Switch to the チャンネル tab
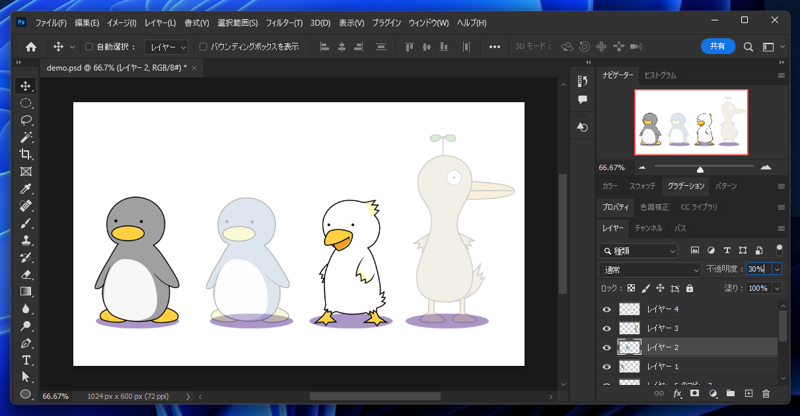The image size is (800, 416). (648, 229)
